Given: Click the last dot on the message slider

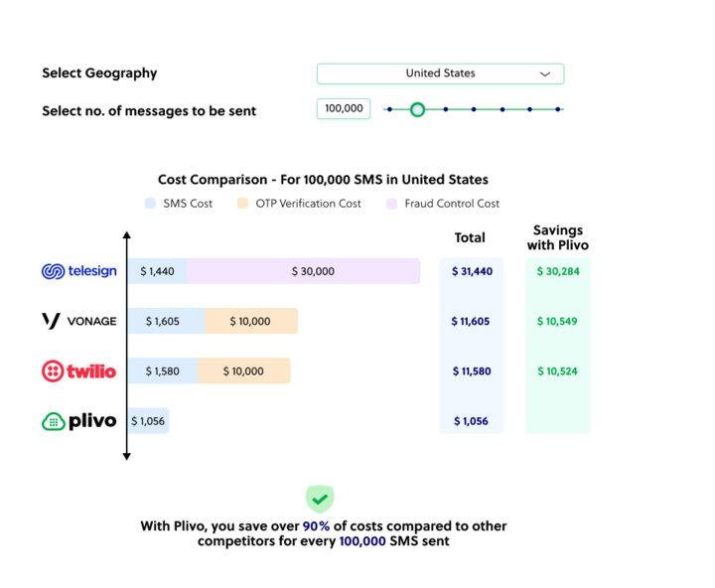Looking at the screenshot, I should pyautogui.click(x=558, y=109).
